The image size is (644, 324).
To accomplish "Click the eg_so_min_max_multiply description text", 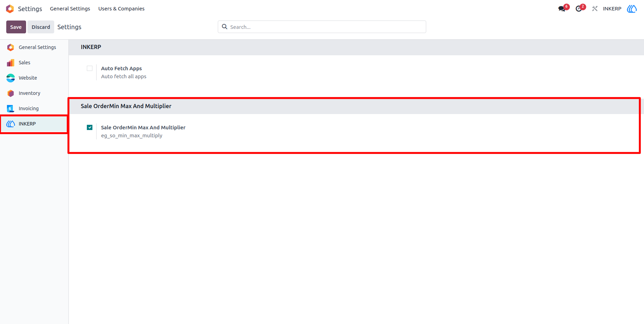I will pyautogui.click(x=132, y=136).
